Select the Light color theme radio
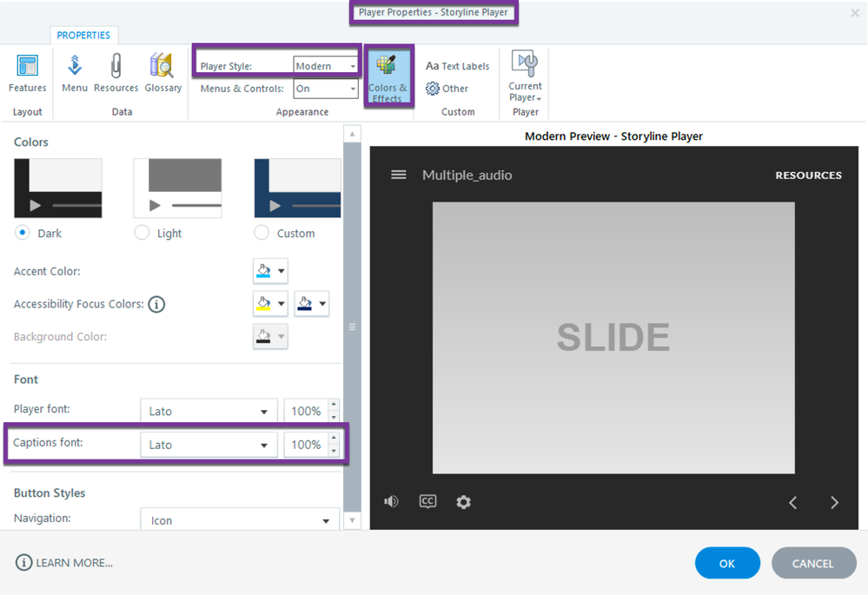Image resolution: width=868 pixels, height=595 pixels. point(142,233)
